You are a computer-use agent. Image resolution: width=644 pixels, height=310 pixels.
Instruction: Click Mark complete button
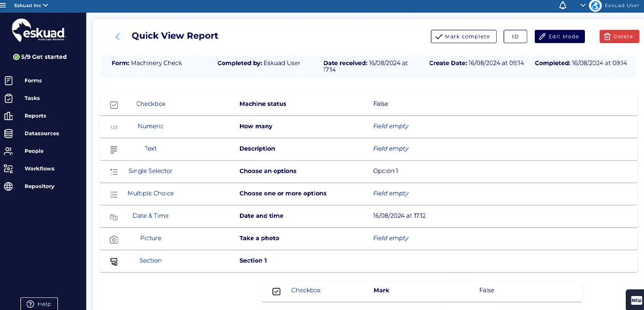pyautogui.click(x=463, y=36)
